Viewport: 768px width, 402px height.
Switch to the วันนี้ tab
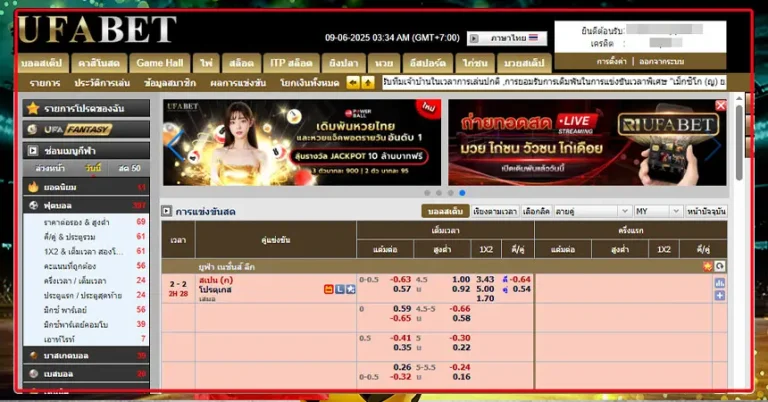tap(93, 168)
